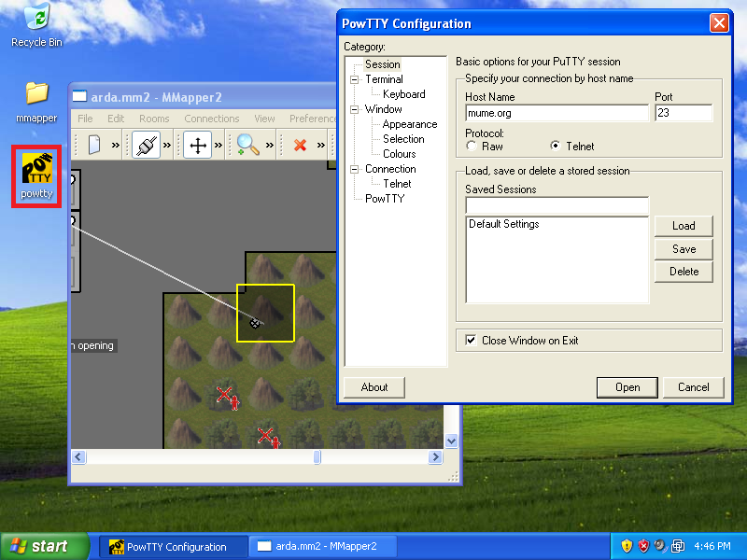This screenshot has width=747, height=560.
Task: Click the Host Name input field
Action: 557,113
